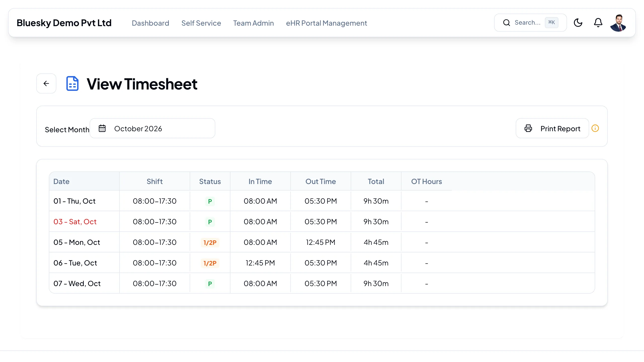Click 12:45 PM out time for 05 Oct
The image size is (644, 362).
click(x=321, y=242)
